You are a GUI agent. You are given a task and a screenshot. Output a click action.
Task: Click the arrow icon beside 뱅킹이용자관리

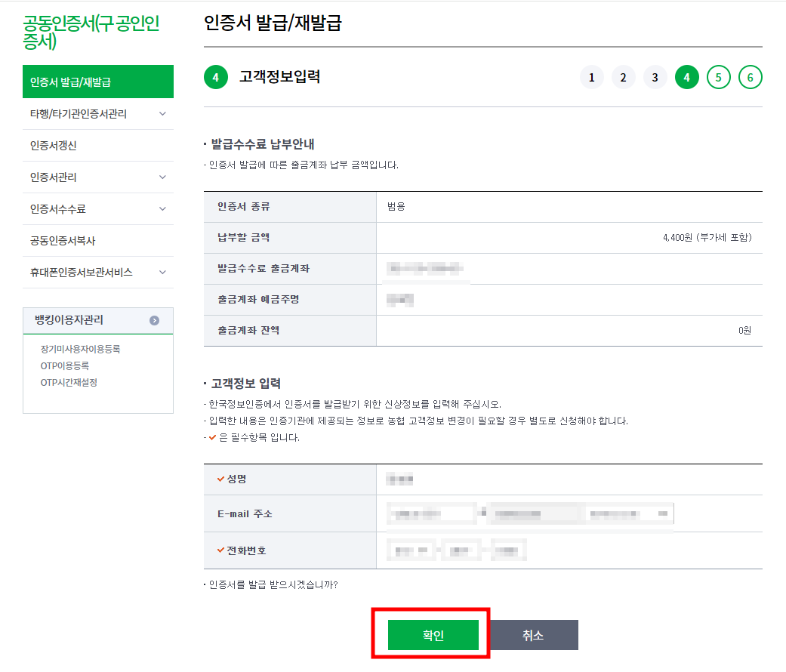pyautogui.click(x=154, y=320)
